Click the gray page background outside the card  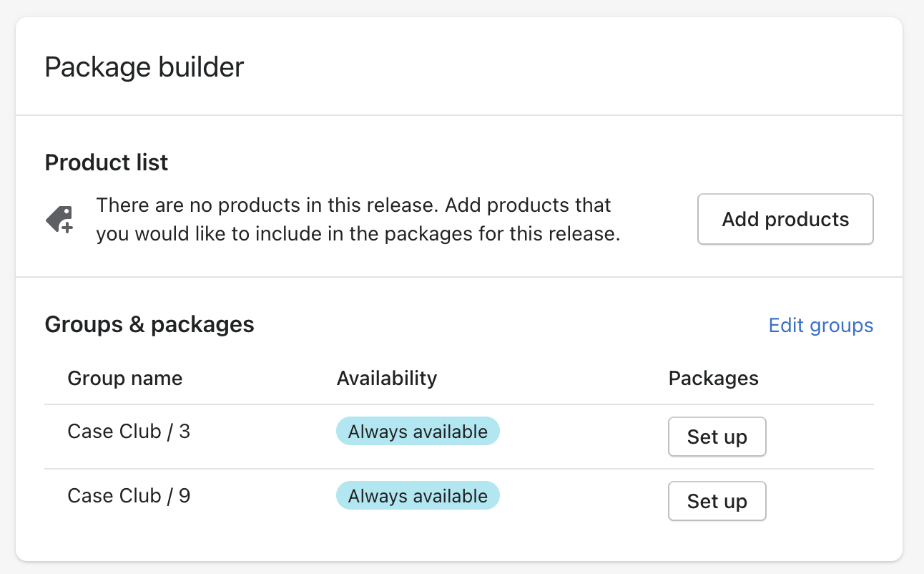[x=913, y=286]
